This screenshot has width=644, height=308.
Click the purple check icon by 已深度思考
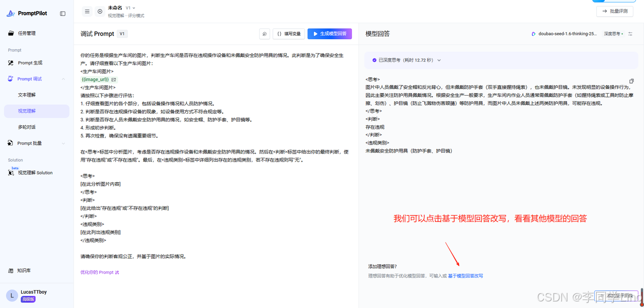click(374, 60)
